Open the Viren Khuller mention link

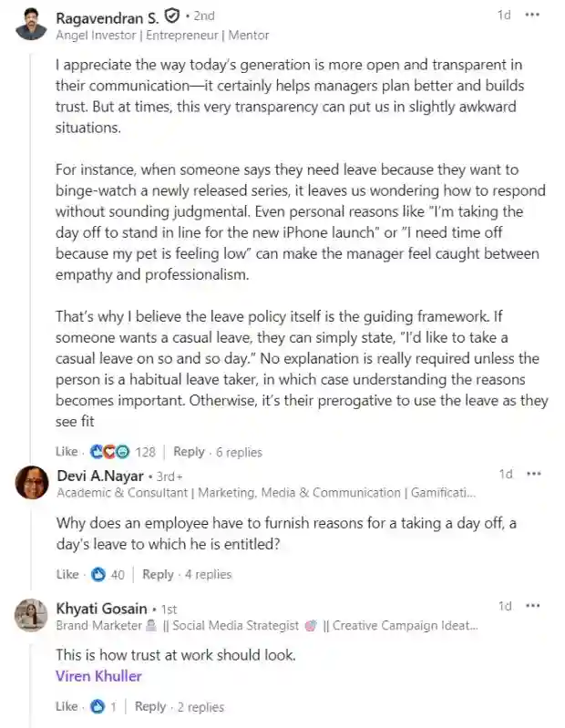(x=98, y=676)
